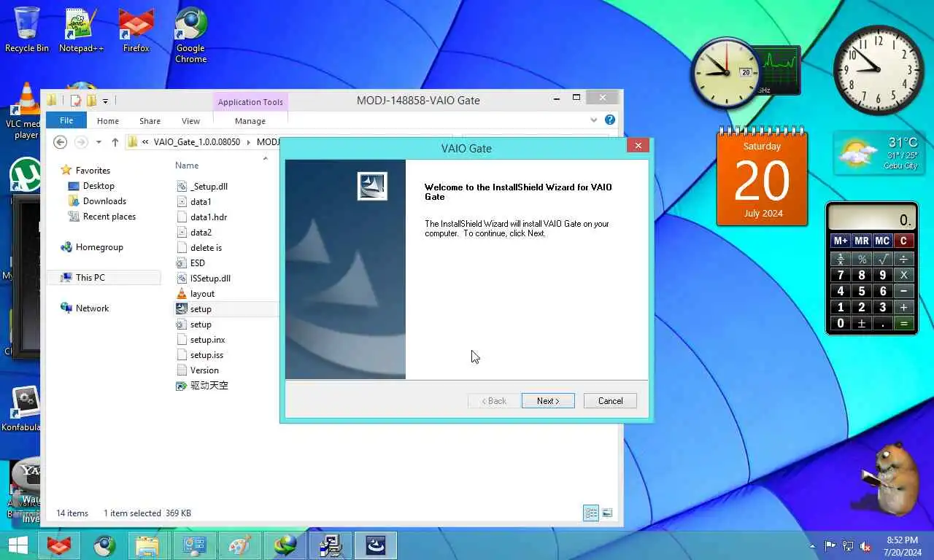
Task: Open Internet Download Manager taskbar icon
Action: 285,545
